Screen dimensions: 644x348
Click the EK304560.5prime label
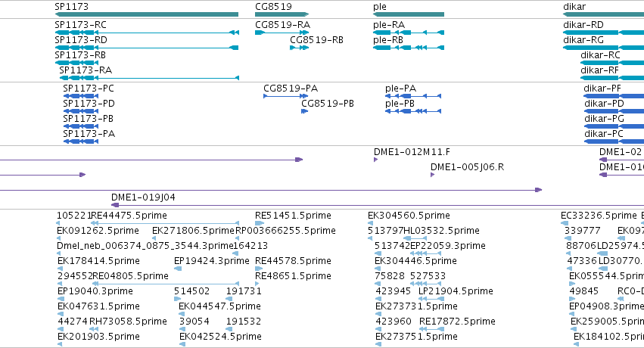pyautogui.click(x=409, y=216)
